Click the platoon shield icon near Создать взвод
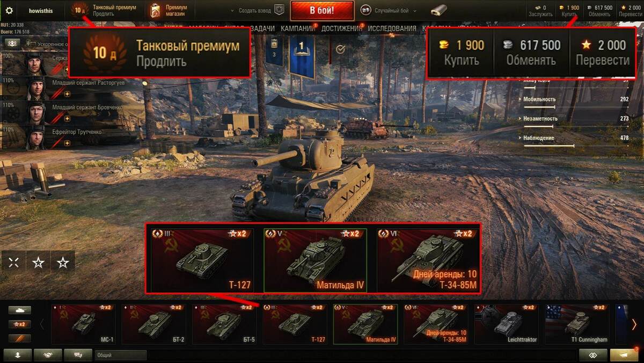Image resolution: width=644 pixels, height=363 pixels. [x=279, y=10]
